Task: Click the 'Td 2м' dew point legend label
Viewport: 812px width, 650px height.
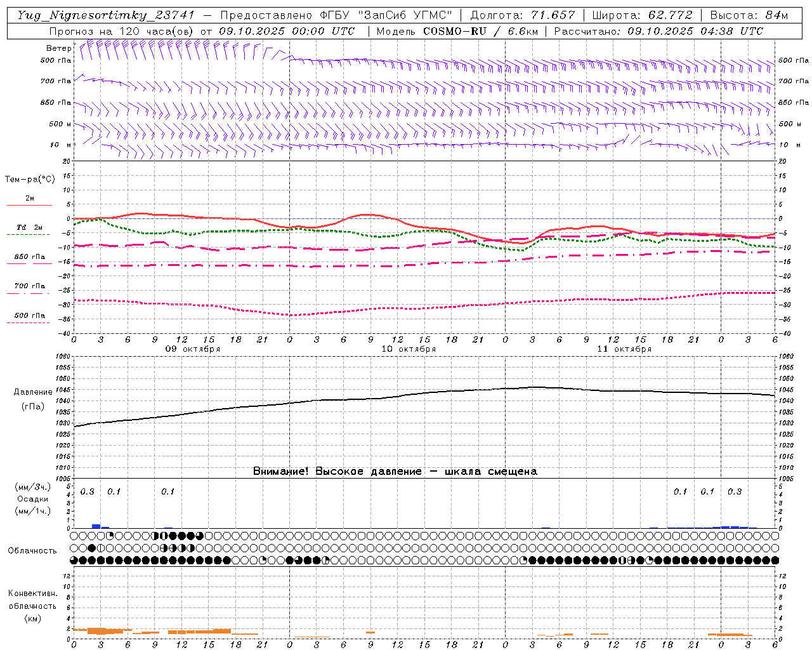Action: tap(30, 227)
